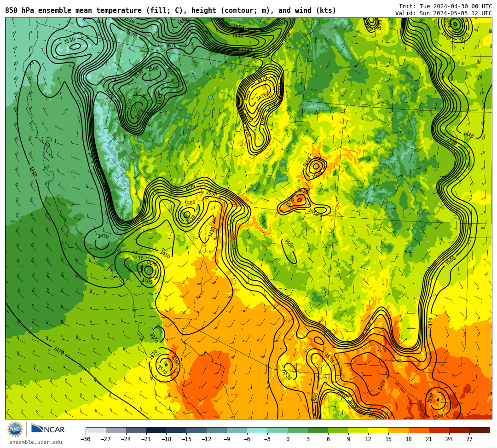Screen dimensions: 497x448
Task: Click the 24 tick label on the colorbar
Action: click(449, 439)
